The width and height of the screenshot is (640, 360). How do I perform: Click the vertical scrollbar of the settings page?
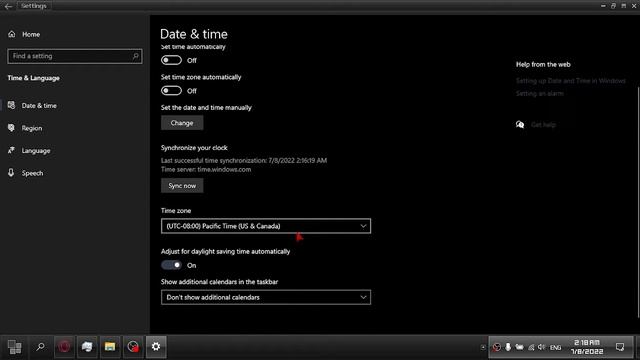coord(638,202)
